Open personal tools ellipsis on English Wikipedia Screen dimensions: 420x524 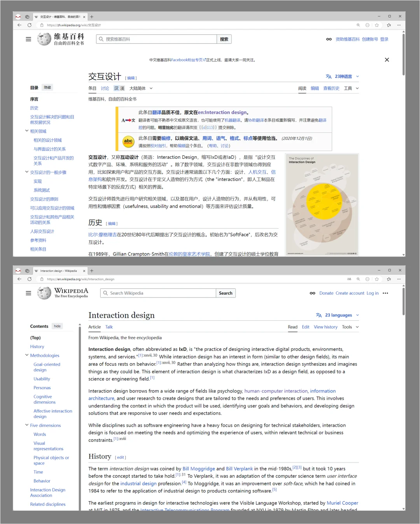(385, 293)
